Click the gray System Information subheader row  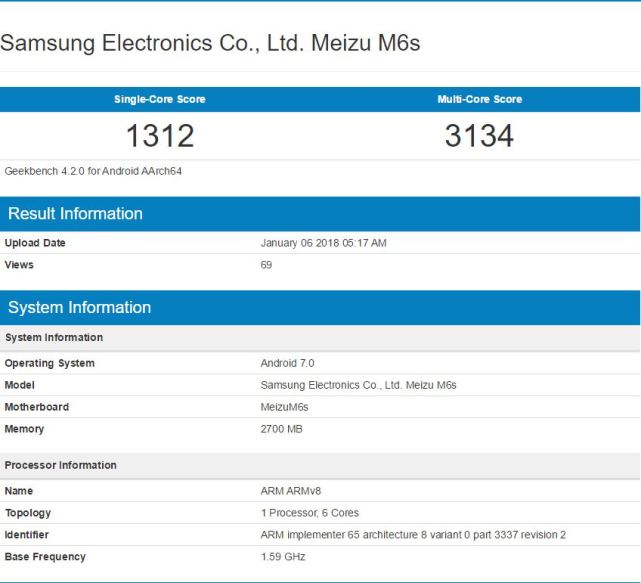coord(320,338)
